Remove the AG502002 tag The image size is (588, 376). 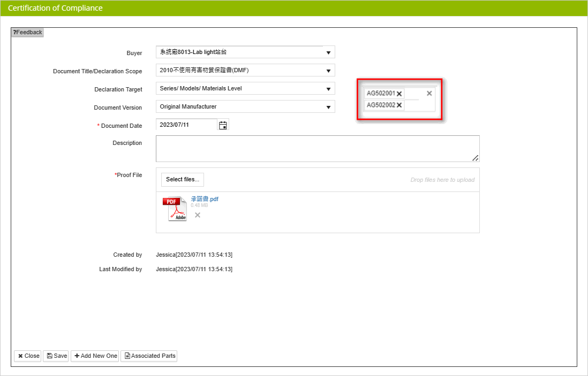pos(399,105)
